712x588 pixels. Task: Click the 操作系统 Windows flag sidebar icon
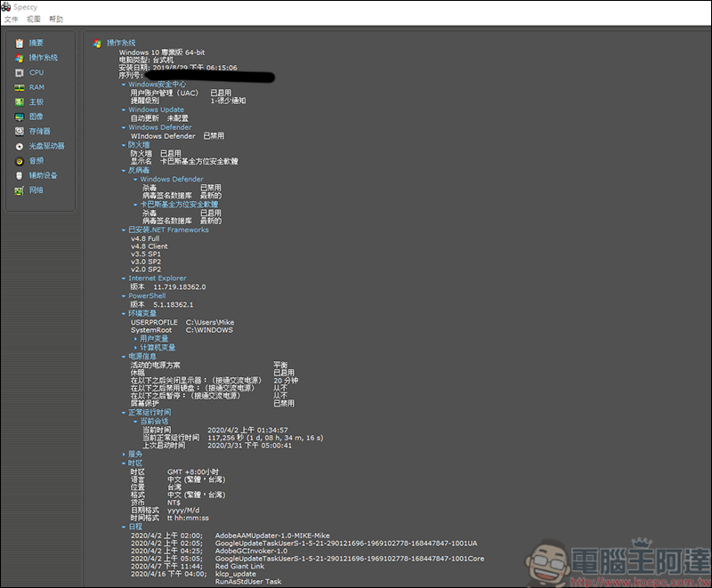pos(19,58)
